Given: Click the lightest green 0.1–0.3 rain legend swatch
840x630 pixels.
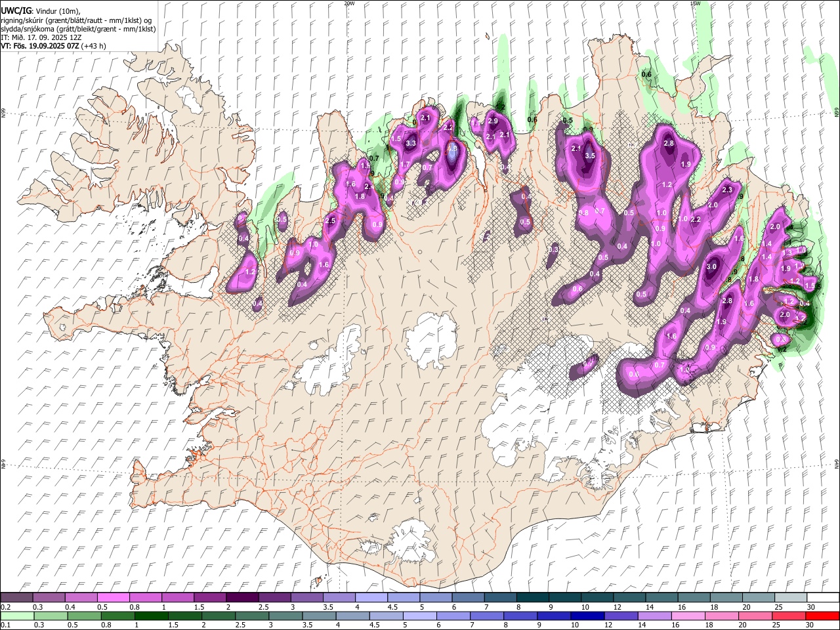Looking at the screenshot, I should [17, 616].
